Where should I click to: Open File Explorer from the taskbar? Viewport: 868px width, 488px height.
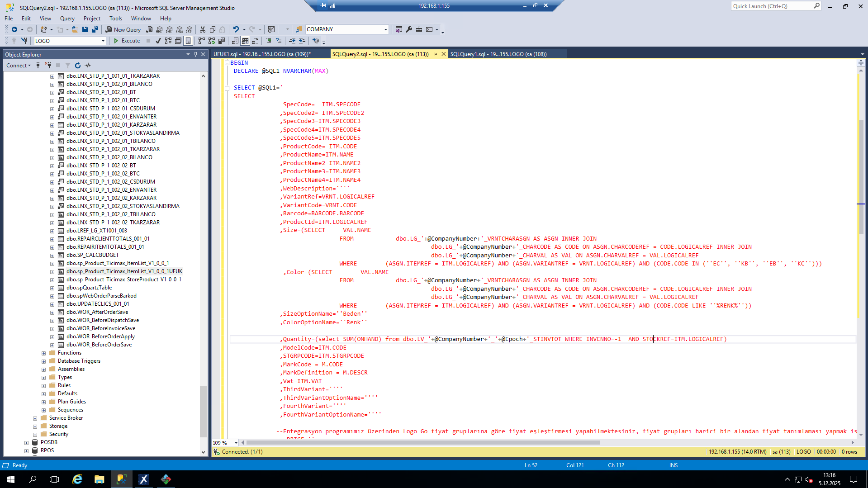(x=99, y=479)
